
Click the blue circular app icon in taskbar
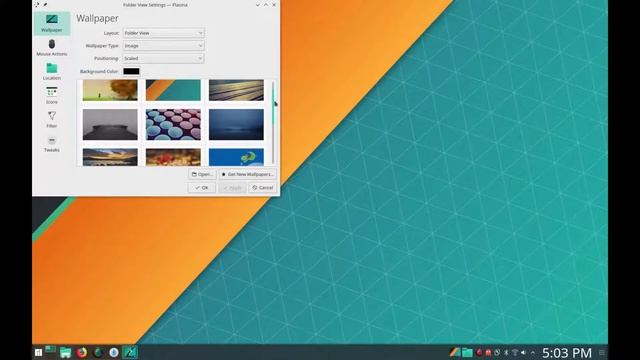(114, 352)
